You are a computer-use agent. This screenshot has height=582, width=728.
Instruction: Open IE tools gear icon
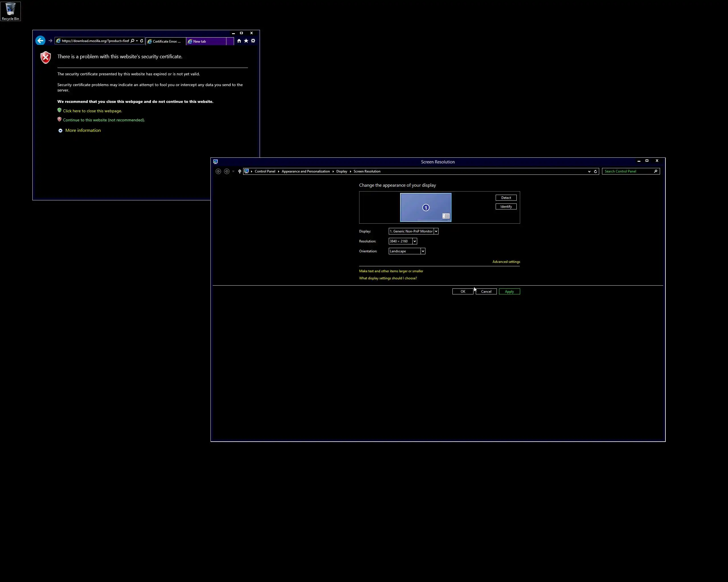[x=253, y=41]
